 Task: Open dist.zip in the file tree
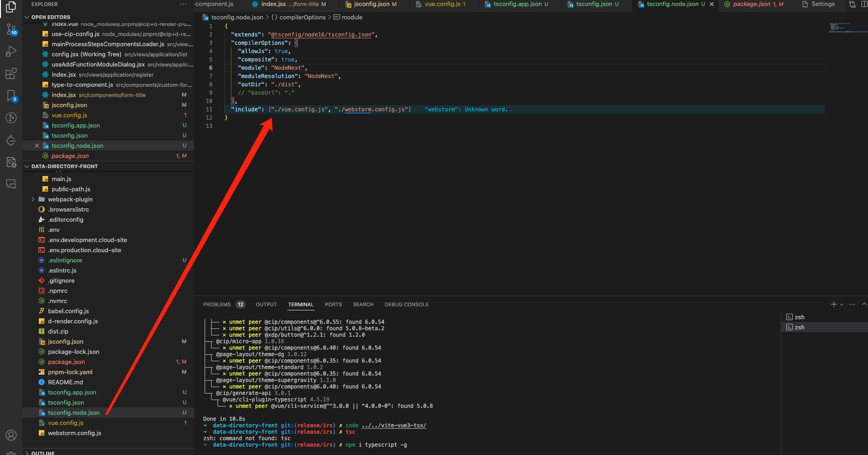58,331
